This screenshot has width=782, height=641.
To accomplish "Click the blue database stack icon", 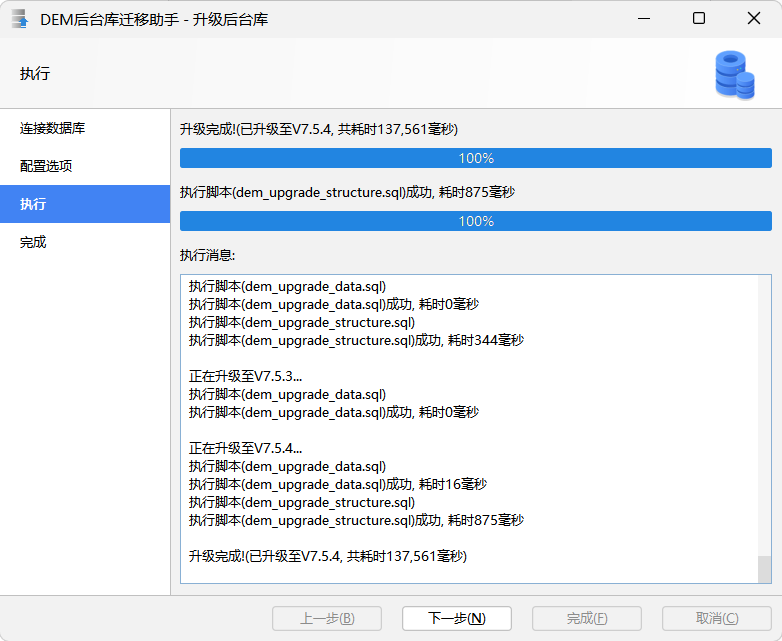I will (x=734, y=74).
